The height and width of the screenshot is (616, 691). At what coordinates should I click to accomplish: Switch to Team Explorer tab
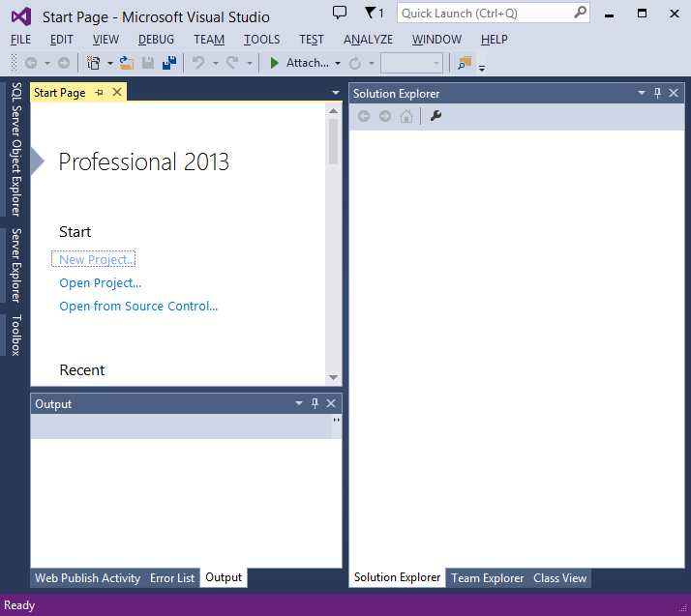coord(487,578)
